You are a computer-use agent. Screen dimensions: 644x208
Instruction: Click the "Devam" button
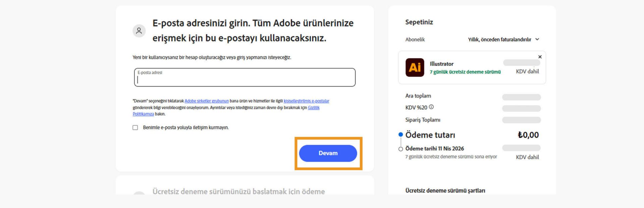pos(328,153)
